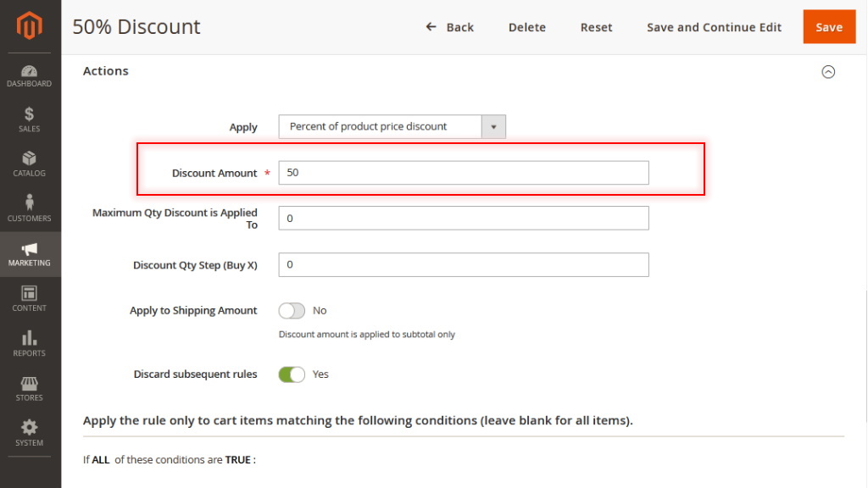Open the Marketing sidebar menu
This screenshot has height=488, width=868.
click(30, 254)
